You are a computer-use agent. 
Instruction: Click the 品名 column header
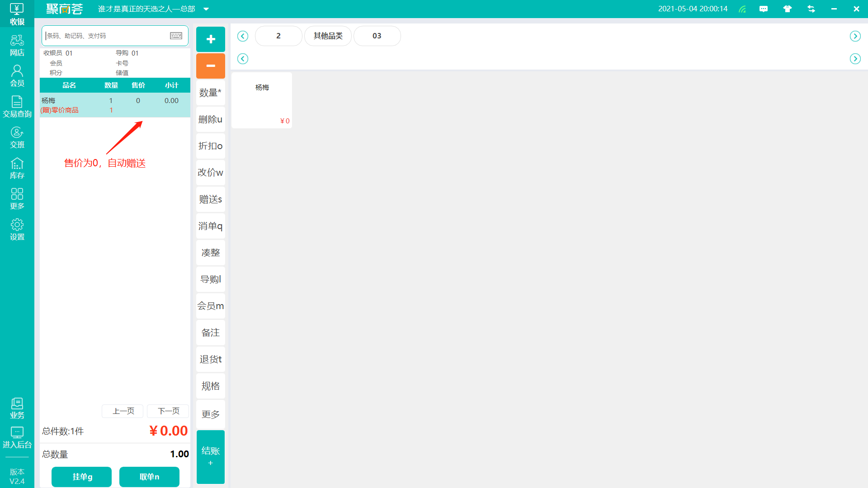[69, 85]
